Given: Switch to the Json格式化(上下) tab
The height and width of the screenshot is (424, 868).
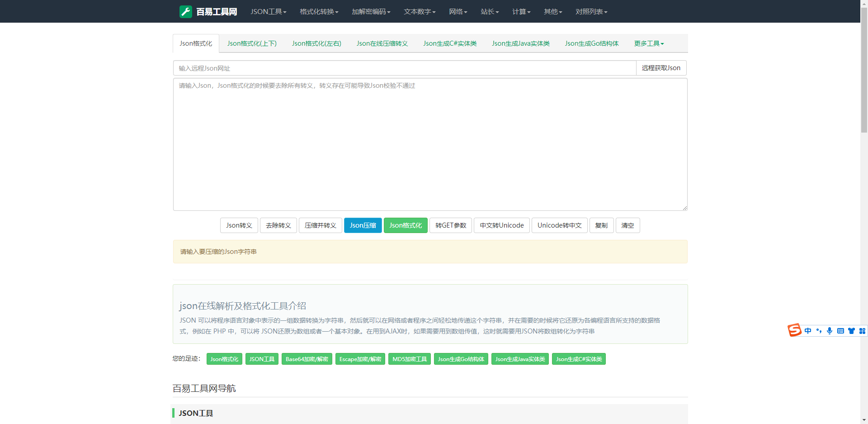Looking at the screenshot, I should (252, 43).
